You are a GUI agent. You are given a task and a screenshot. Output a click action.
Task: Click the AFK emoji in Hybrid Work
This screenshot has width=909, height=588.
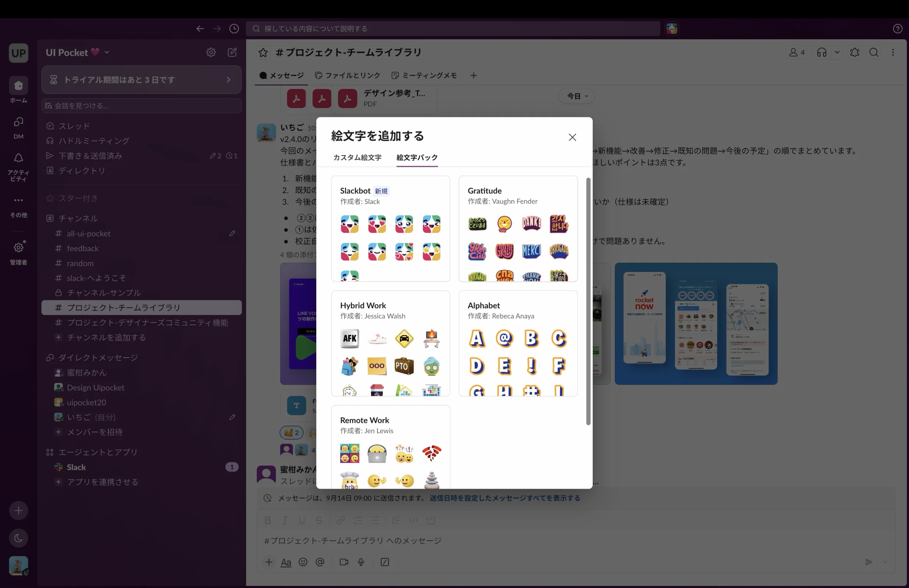pyautogui.click(x=349, y=338)
